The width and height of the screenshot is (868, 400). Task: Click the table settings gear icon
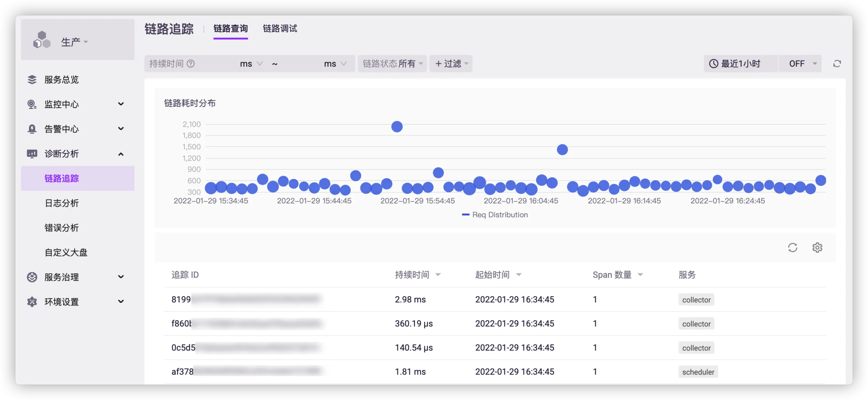[817, 248]
